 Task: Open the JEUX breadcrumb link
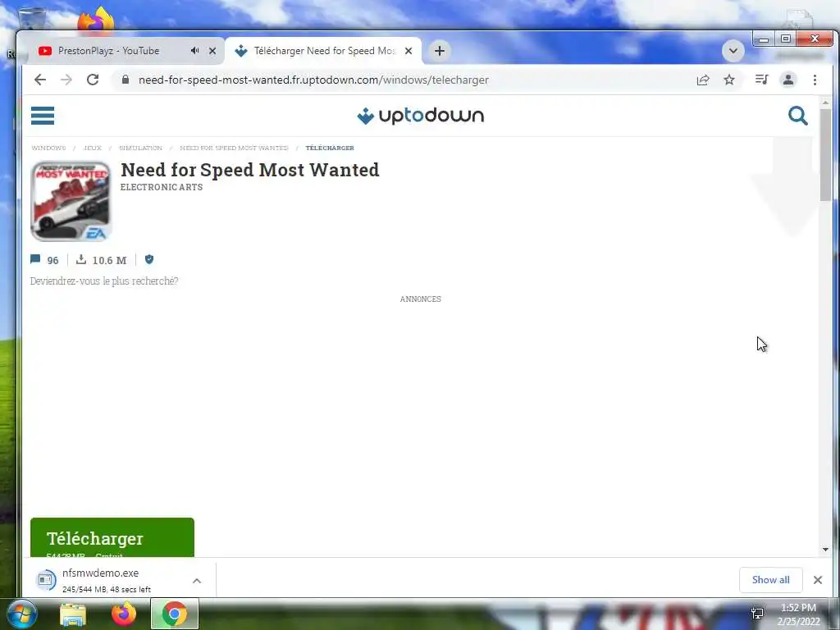pos(92,148)
